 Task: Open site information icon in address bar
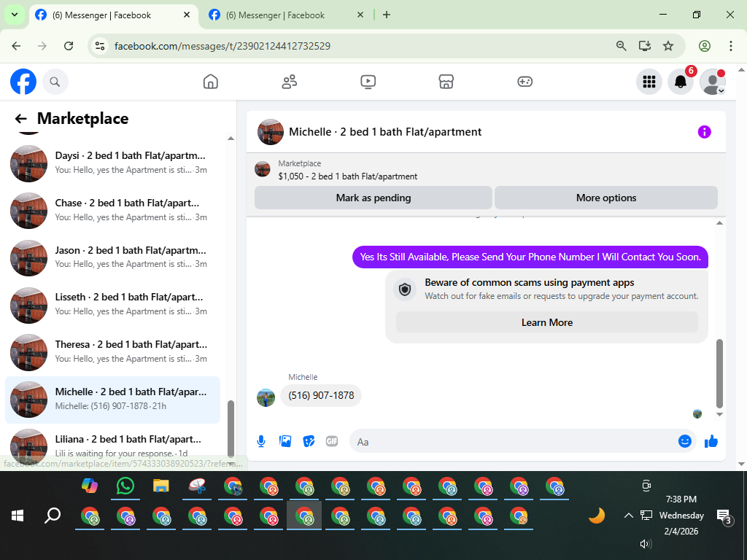(100, 46)
